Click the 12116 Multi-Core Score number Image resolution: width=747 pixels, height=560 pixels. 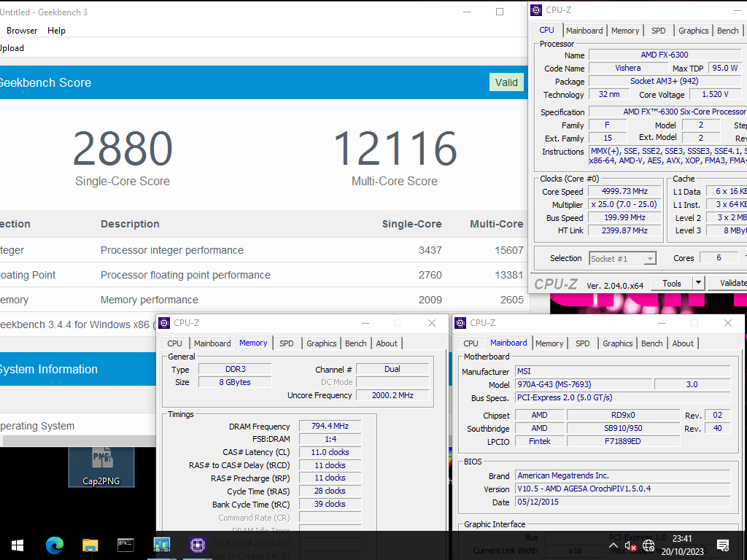tap(395, 149)
